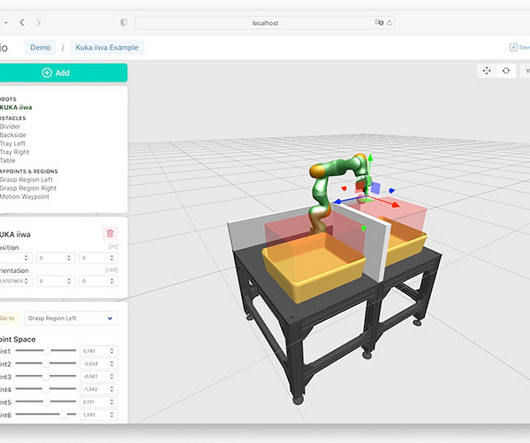The image size is (530, 443).
Task: Click the Joint1 value stepper arrows
Action: [x=112, y=351]
